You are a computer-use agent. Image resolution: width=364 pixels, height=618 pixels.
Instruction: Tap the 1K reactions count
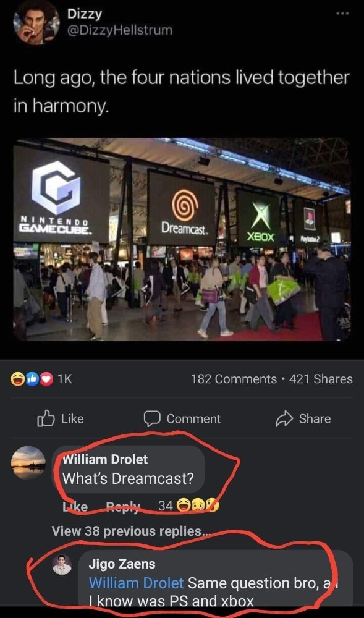65,379
